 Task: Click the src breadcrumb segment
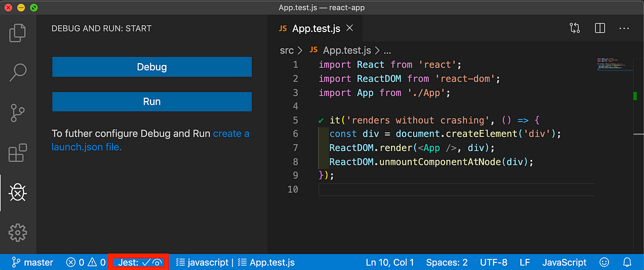pos(286,51)
